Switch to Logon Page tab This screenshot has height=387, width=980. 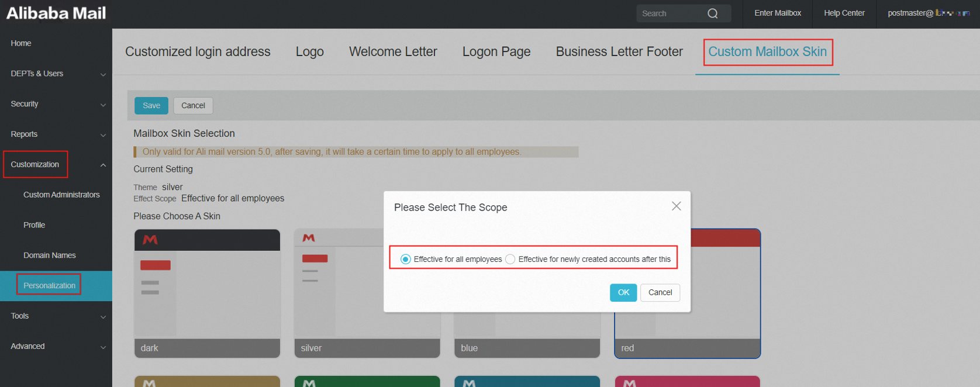pos(496,51)
